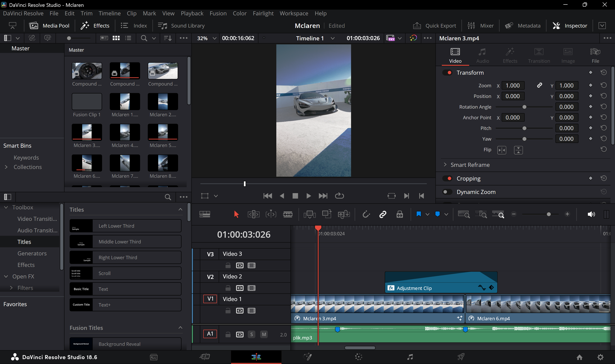Select the Adjustment Clip on Video 2
The height and width of the screenshot is (364, 615).
441,282
